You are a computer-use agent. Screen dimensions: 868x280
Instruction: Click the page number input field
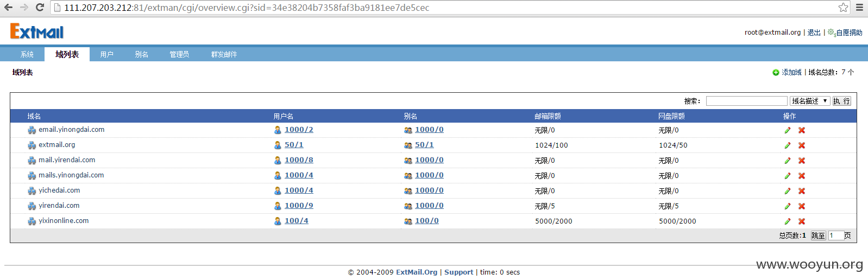coord(835,236)
